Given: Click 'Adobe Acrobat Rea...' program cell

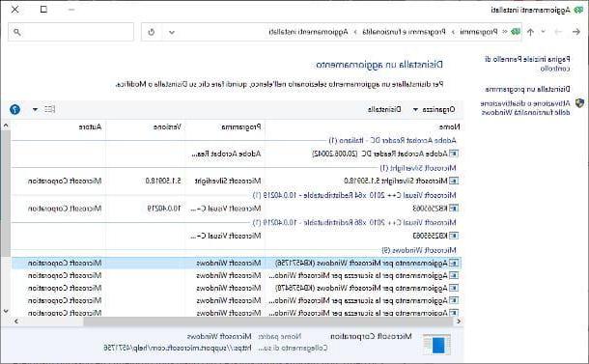Looking at the screenshot, I should (x=226, y=154).
